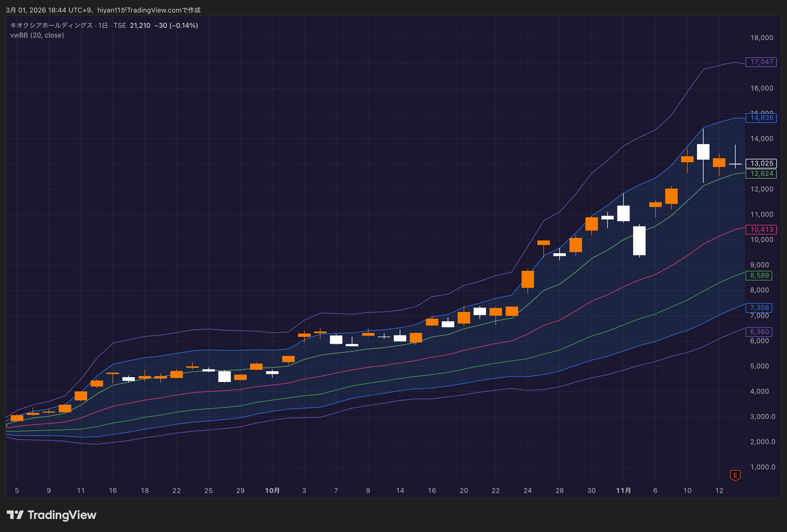Viewport: 787px width, 532px height.
Task: Click the 10月 month label on time axis
Action: 272,490
